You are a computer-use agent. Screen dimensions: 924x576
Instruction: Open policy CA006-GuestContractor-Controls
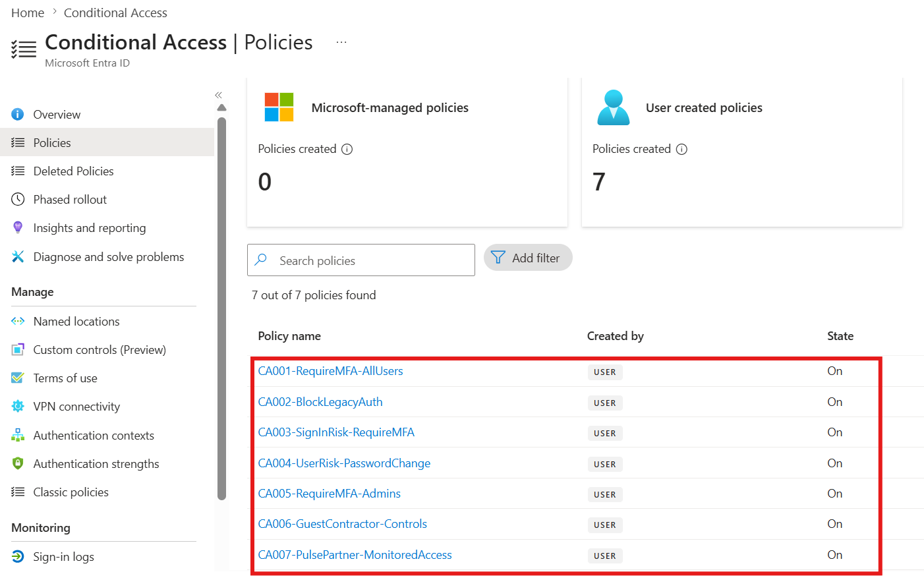pyautogui.click(x=343, y=524)
